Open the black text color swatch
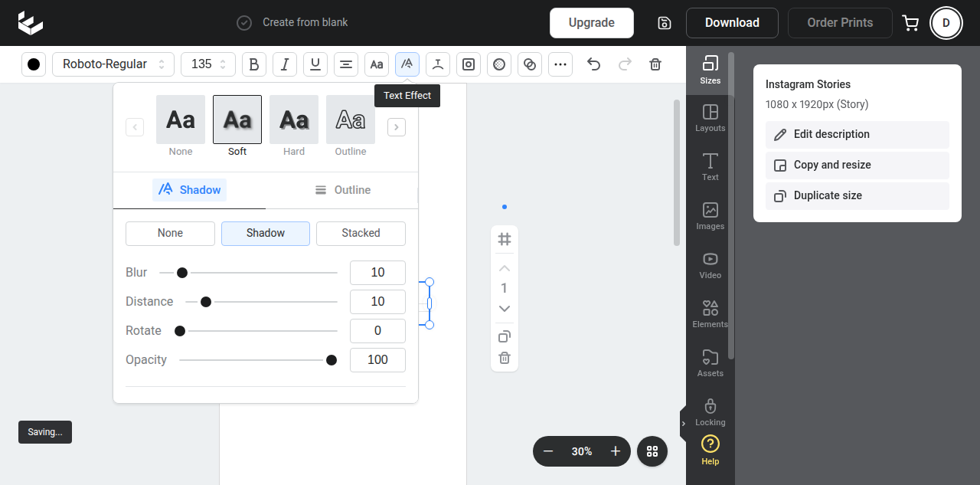The image size is (980, 485). (34, 64)
